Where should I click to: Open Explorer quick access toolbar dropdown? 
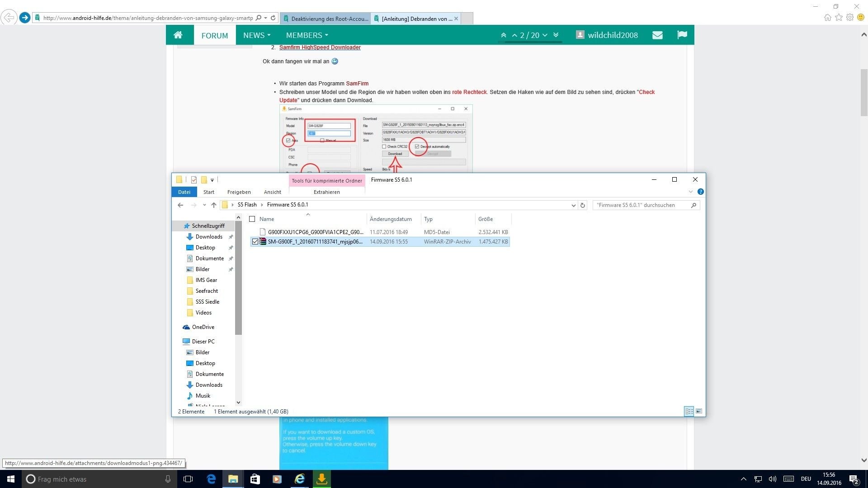212,180
